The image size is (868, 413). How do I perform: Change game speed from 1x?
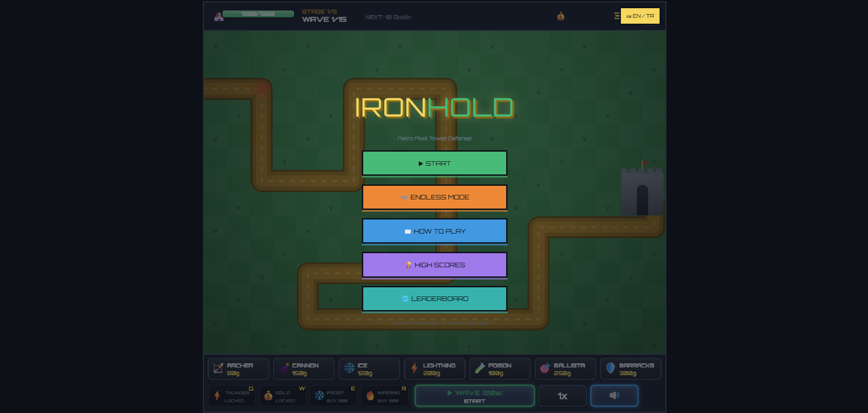[x=563, y=396]
